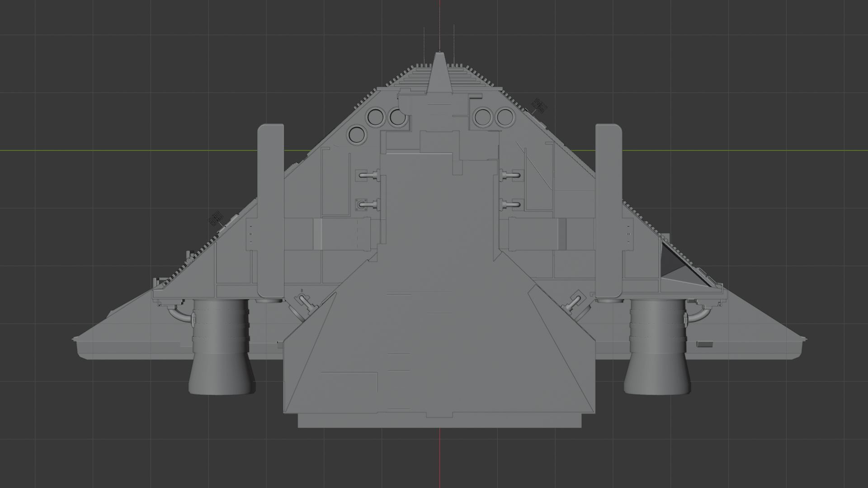This screenshot has height=488, width=868.
Task: Click the upper right latch beside central hull
Action: click(x=512, y=175)
